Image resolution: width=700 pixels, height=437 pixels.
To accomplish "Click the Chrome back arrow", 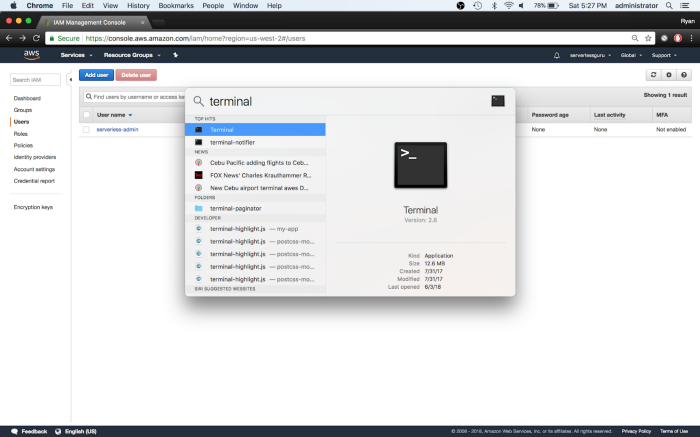I will [x=9, y=38].
